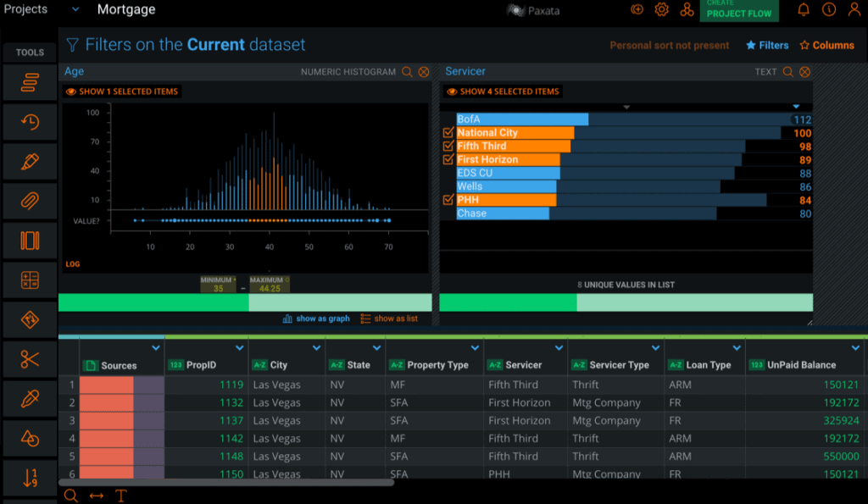Viewport: 868px width, 504px height.
Task: Open the compute calculator tool
Action: [x=30, y=280]
